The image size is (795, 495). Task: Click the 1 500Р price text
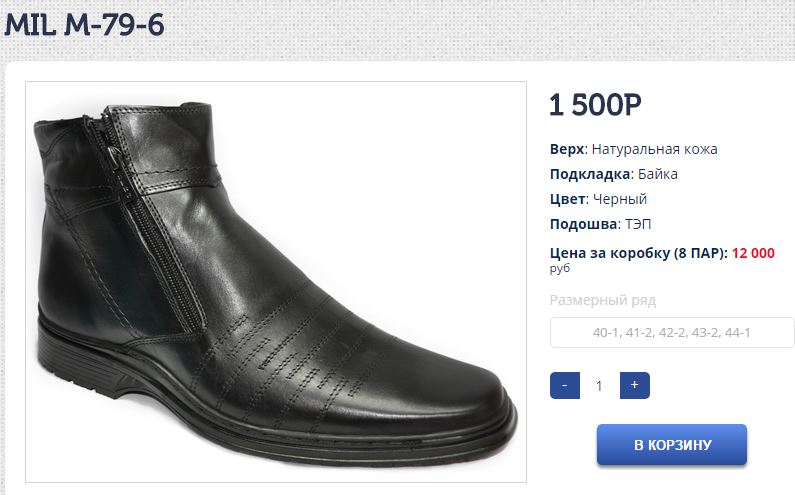click(595, 105)
